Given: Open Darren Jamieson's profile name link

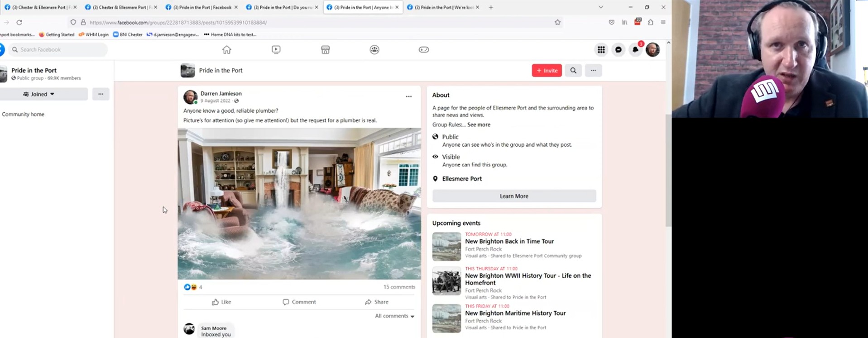Looking at the screenshot, I should pyautogui.click(x=221, y=94).
